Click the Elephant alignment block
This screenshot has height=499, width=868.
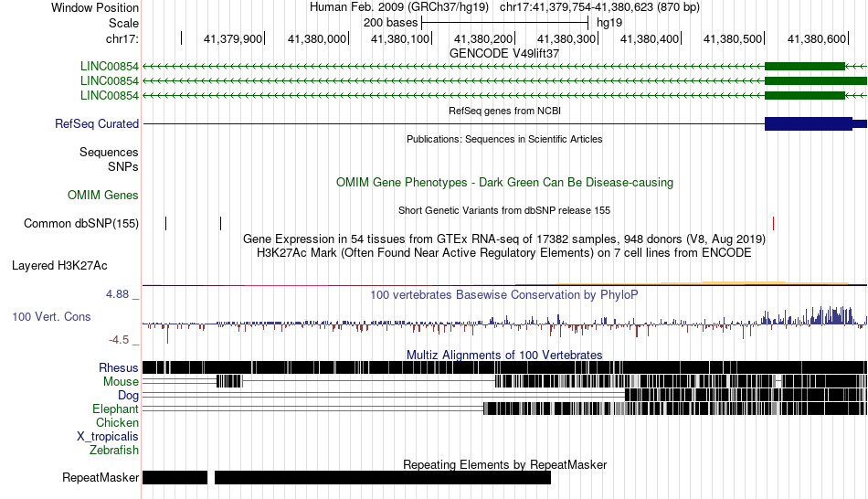pos(675,409)
